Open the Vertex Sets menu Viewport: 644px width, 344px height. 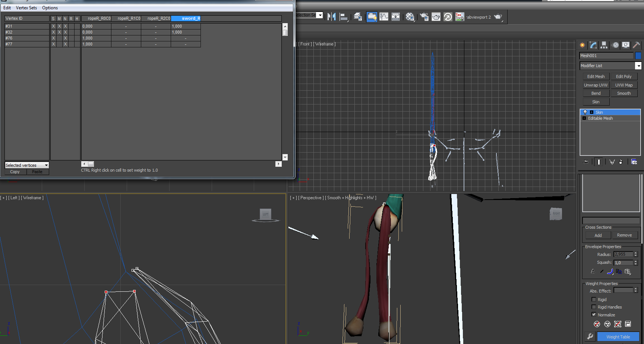26,8
